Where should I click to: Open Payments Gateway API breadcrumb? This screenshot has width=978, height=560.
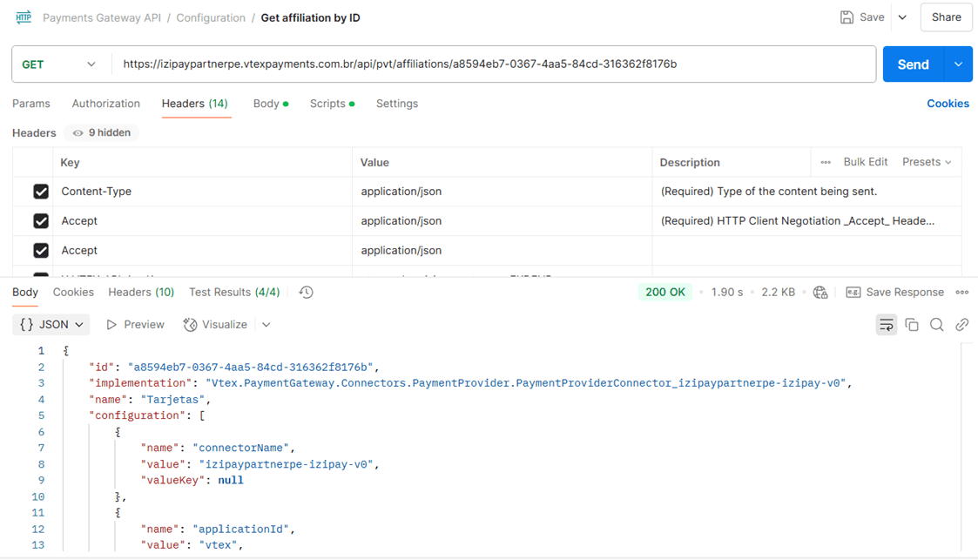pyautogui.click(x=102, y=17)
